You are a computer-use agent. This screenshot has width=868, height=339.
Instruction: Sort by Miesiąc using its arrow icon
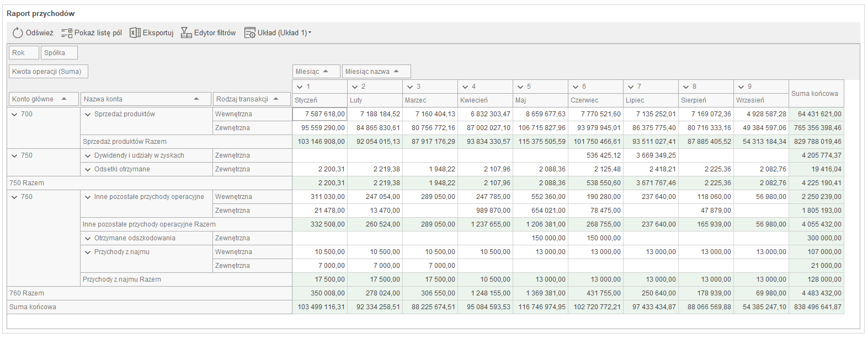tap(326, 71)
